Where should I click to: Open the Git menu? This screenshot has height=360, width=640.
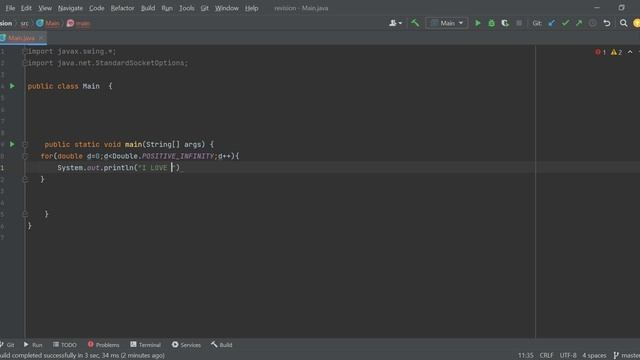point(204,8)
